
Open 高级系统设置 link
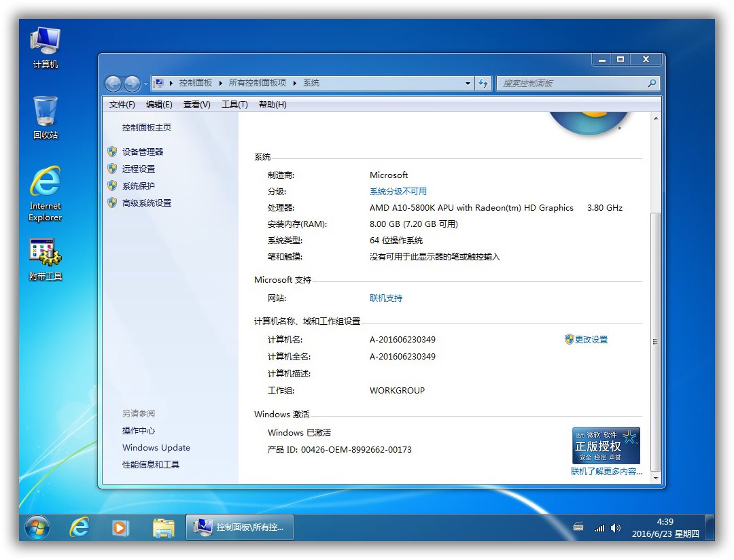pos(147,203)
